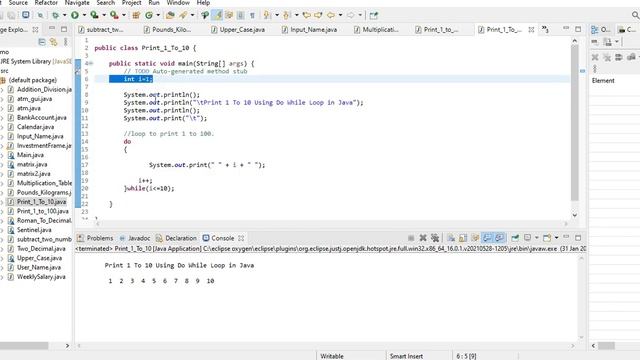
Task: Show hidden editor tabs list
Action: click(545, 29)
